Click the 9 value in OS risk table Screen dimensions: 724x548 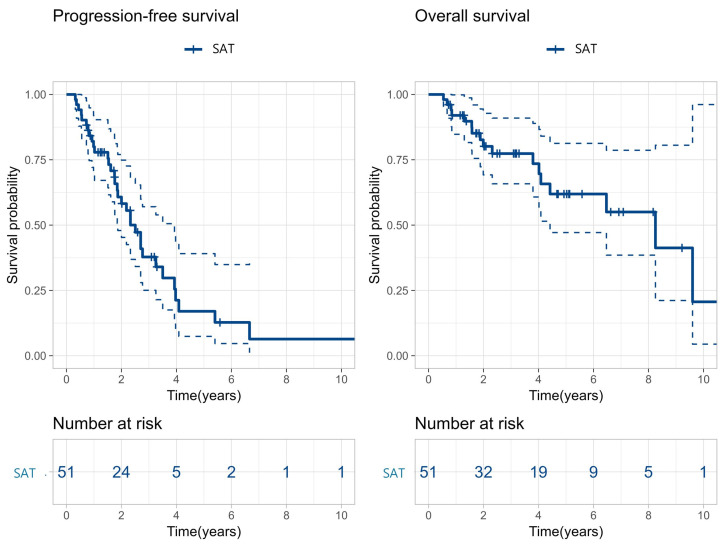pos(593,472)
